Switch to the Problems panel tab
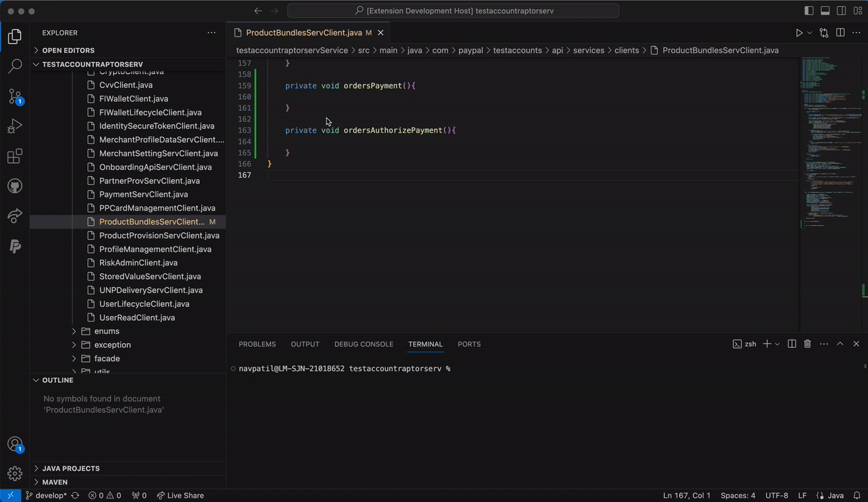The image size is (868, 502). pos(257,344)
